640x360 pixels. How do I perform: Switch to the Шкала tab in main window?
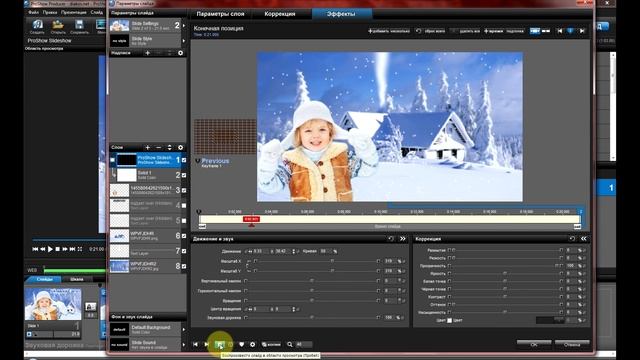77,280
